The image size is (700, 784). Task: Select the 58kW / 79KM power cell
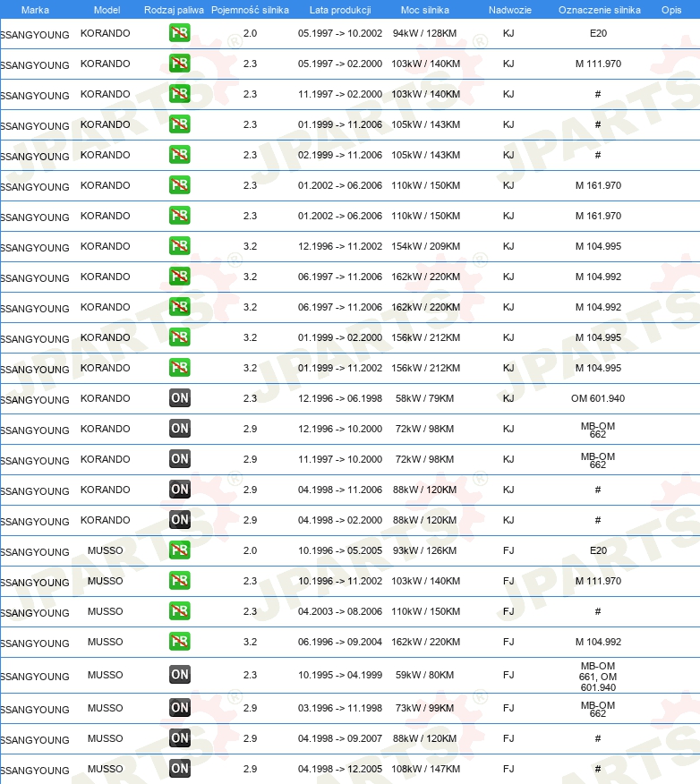pyautogui.click(x=424, y=398)
